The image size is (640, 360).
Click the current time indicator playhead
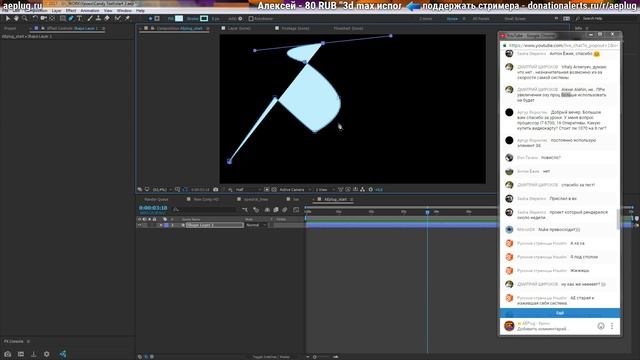[x=427, y=212]
